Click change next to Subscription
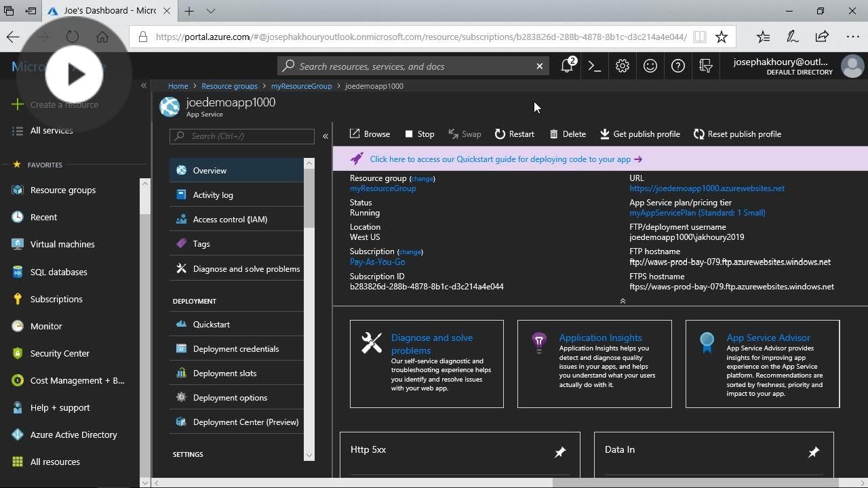868x488 pixels. (410, 252)
